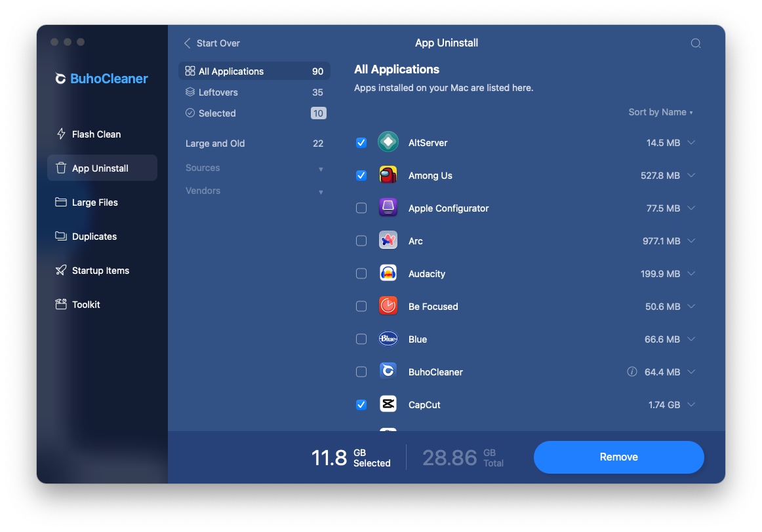This screenshot has height=532, width=762.
Task: Select App Uninstall in the sidebar
Action: click(x=102, y=168)
